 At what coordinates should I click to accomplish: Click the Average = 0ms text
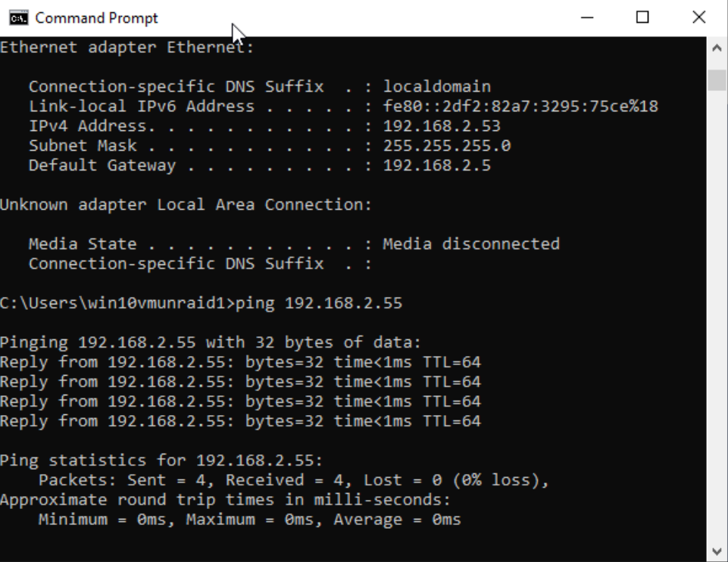click(398, 520)
